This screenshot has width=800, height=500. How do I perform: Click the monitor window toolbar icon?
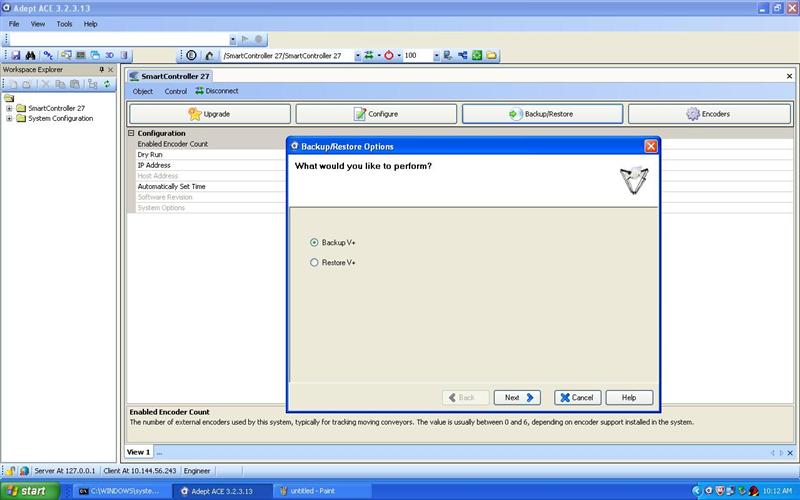point(81,55)
